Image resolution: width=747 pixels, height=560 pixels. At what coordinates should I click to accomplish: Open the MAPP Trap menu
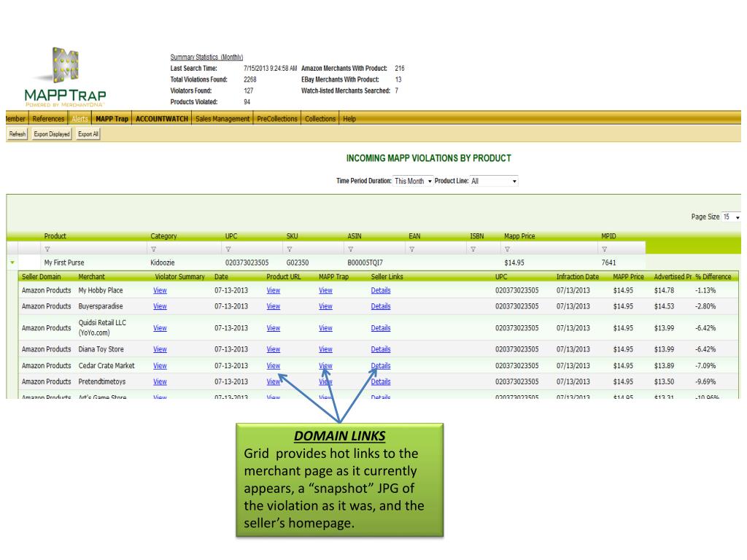click(112, 119)
